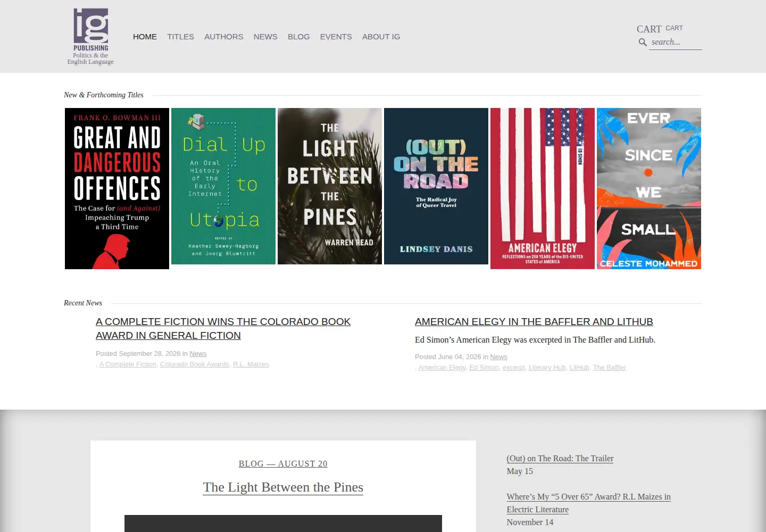This screenshot has height=532, width=766.
Task: Click the Ed Simon tag
Action: [x=484, y=368]
